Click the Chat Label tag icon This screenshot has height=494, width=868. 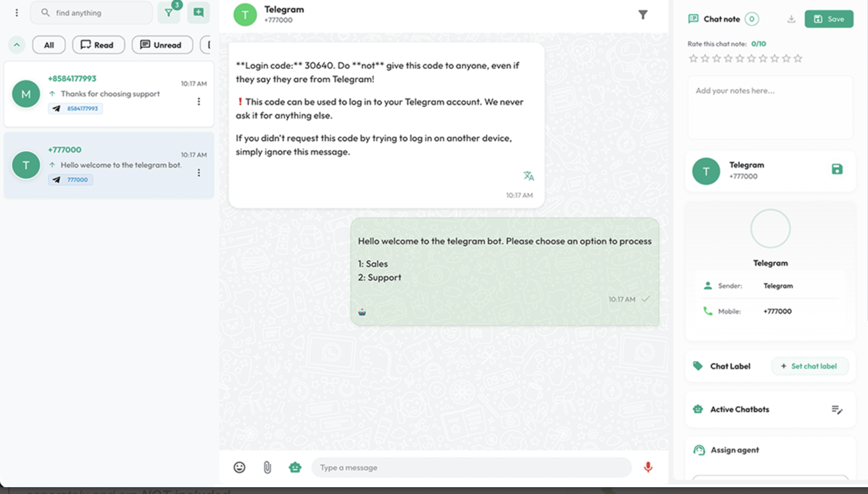(x=698, y=366)
